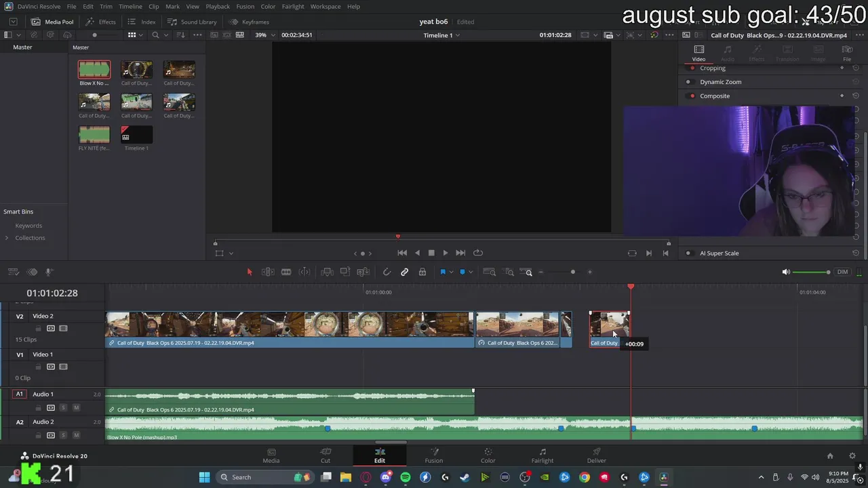The width and height of the screenshot is (868, 488).
Task: Switch to the Deliver page
Action: [597, 455]
